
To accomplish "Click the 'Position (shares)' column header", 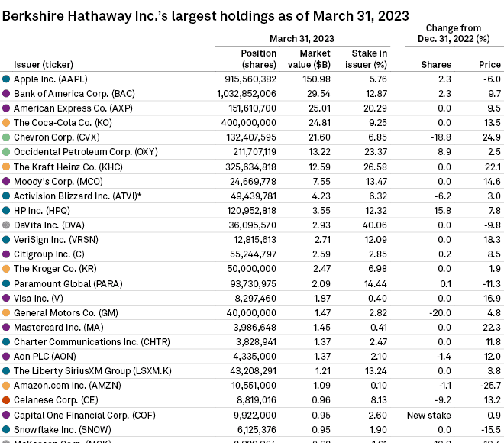I will (259, 59).
